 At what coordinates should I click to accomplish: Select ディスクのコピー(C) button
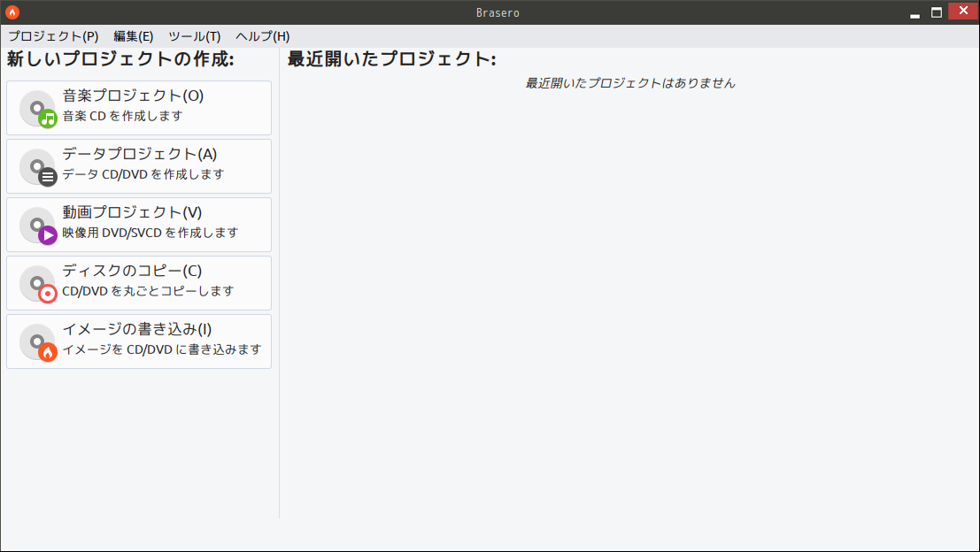(x=139, y=283)
